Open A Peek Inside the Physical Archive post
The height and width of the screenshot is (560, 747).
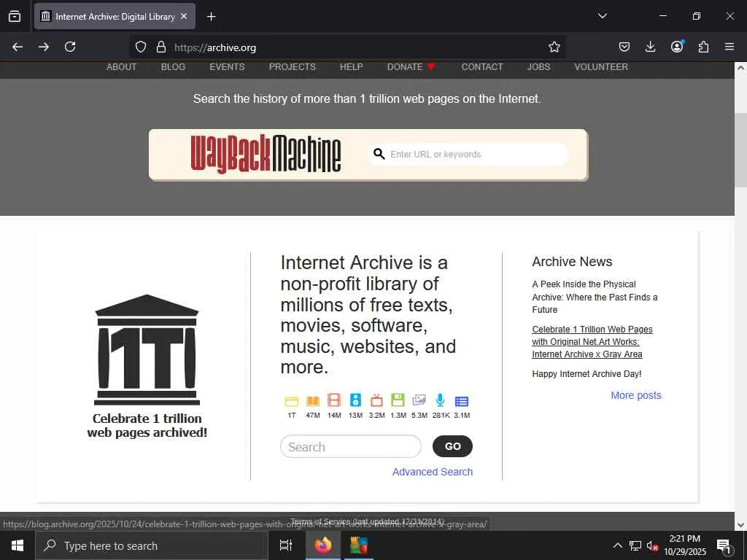pyautogui.click(x=595, y=297)
